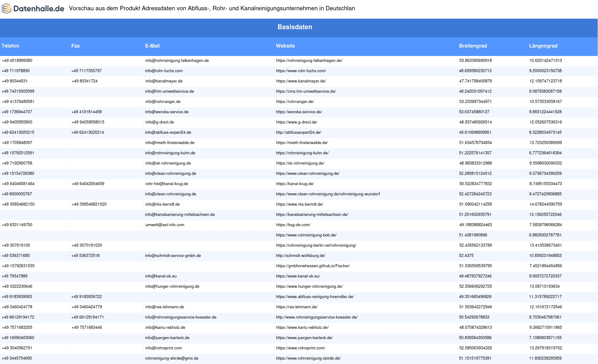
Task: Select email info@g-drexl.de
Action: coord(159,122)
